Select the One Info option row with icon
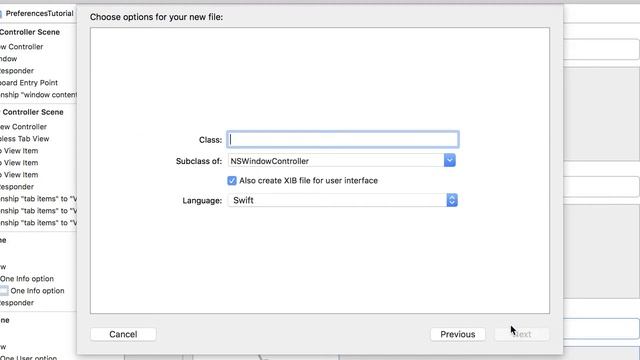Viewport: 640px width, 360px height. coord(32,291)
